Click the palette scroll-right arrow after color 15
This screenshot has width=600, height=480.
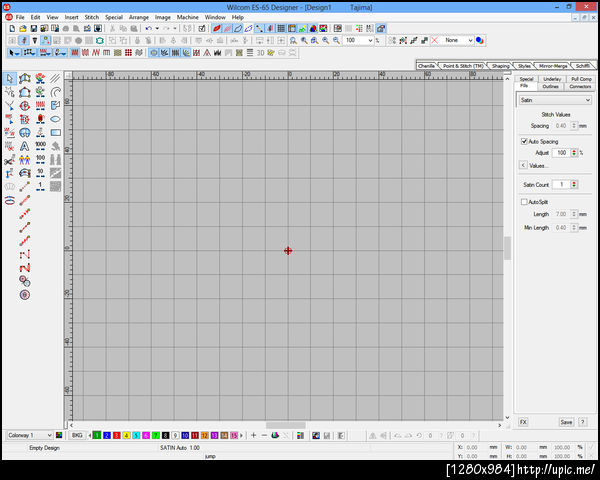point(241,436)
